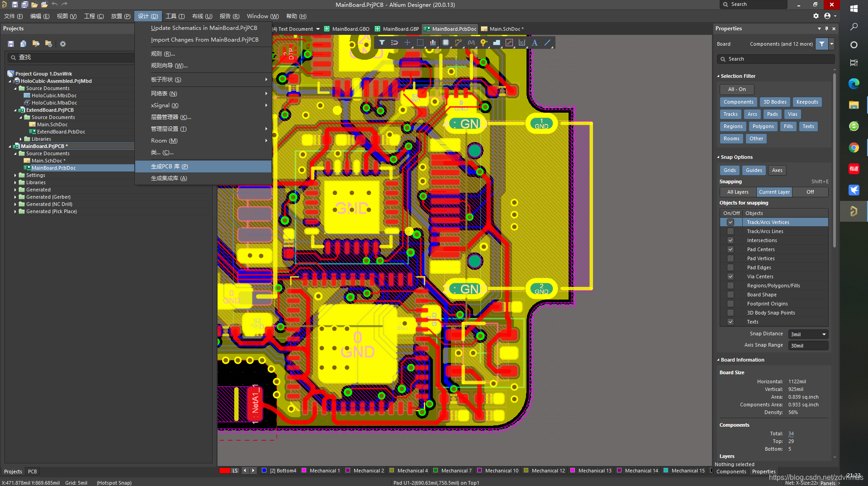This screenshot has height=486, width=868.
Task: Toggle the Keepouts selection filter button
Action: [x=807, y=102]
